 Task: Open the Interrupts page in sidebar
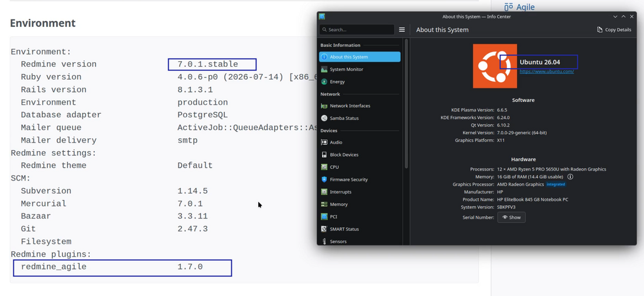pos(360,192)
